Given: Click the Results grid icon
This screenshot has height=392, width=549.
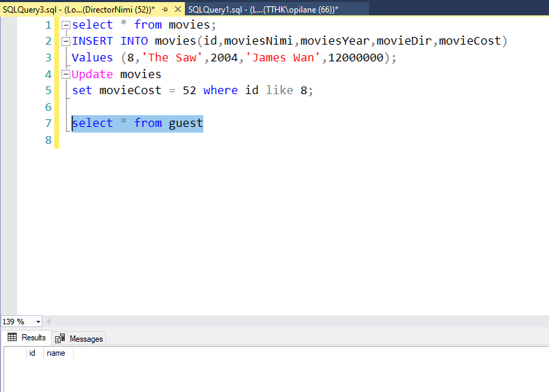Looking at the screenshot, I should point(12,338).
